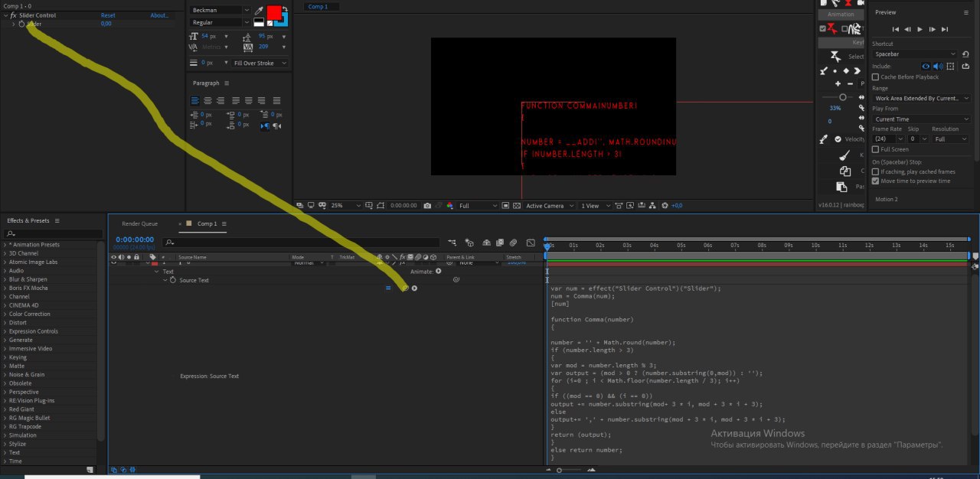Click the snapshot camera icon below viewer
The image size is (980, 479).
click(427, 206)
